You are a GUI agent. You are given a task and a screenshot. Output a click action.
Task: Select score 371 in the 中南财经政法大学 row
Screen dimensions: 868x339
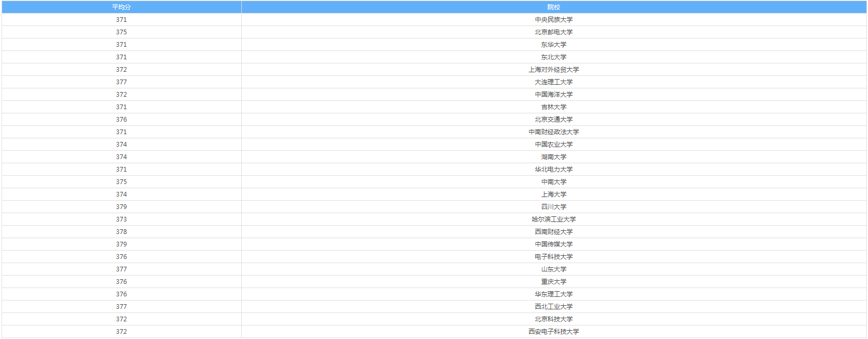tap(122, 132)
